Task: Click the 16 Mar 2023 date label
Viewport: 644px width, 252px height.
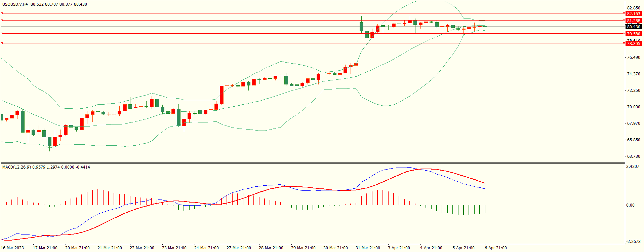Action: point(12,248)
